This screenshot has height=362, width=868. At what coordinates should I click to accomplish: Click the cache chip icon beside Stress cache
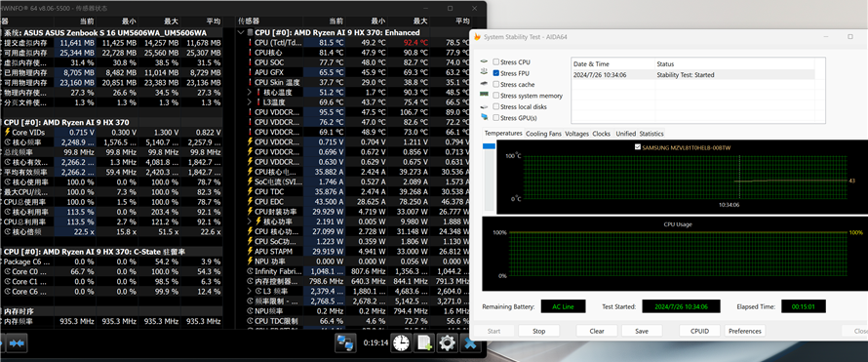click(485, 84)
